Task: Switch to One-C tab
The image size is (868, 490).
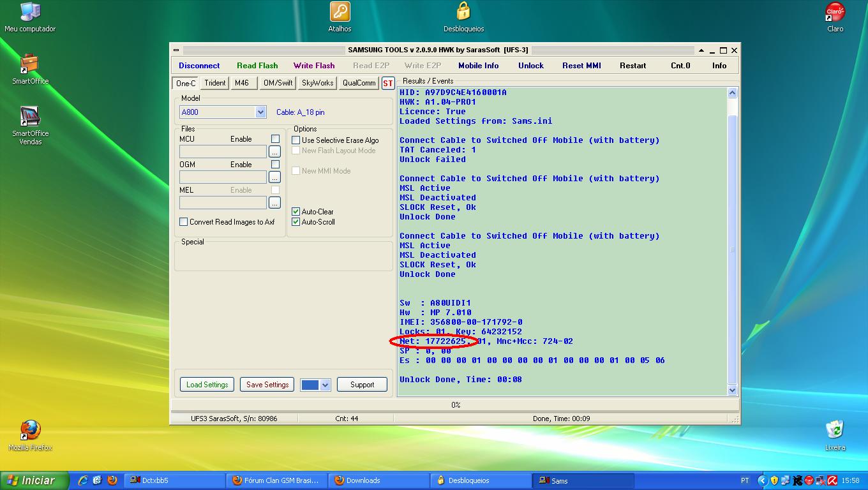Action: [x=186, y=83]
